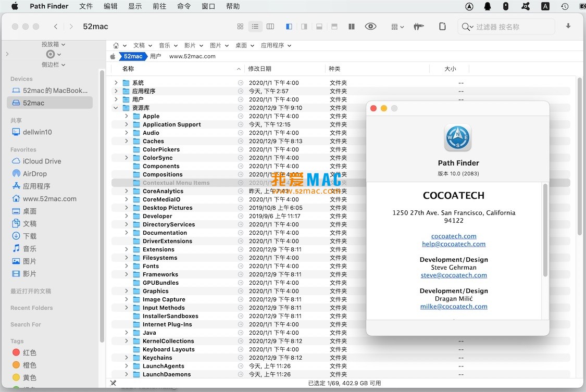Screen dimensions: 586x392
Task: Open the 前往 menu
Action: tap(159, 6)
